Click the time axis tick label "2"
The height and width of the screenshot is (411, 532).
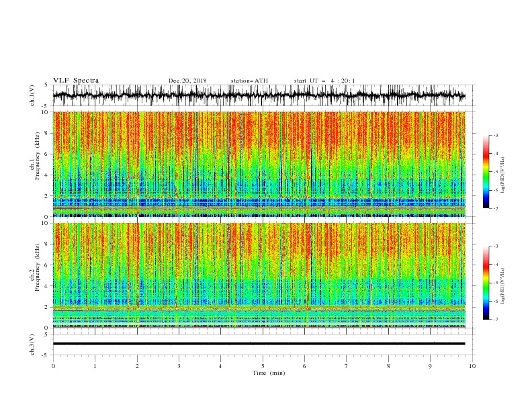tap(137, 366)
